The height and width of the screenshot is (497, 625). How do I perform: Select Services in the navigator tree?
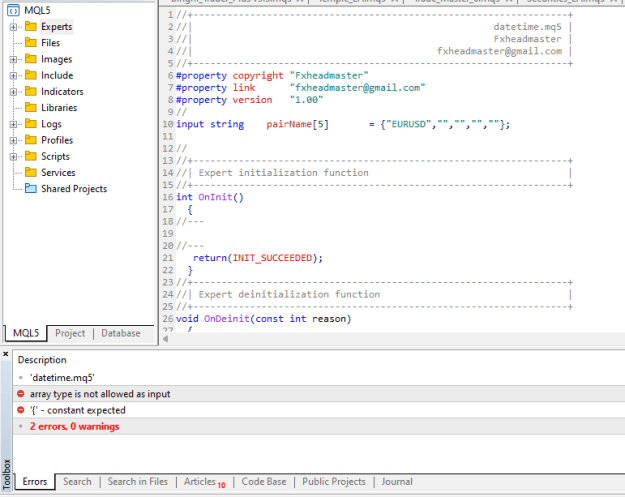(x=58, y=173)
